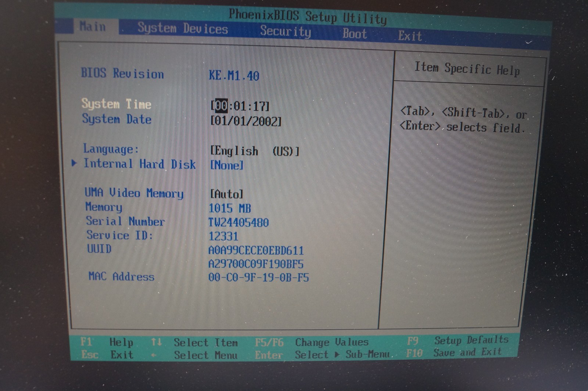Viewport: 588px width, 391px height.
Task: Open the Language English (US) option
Action: point(255,151)
